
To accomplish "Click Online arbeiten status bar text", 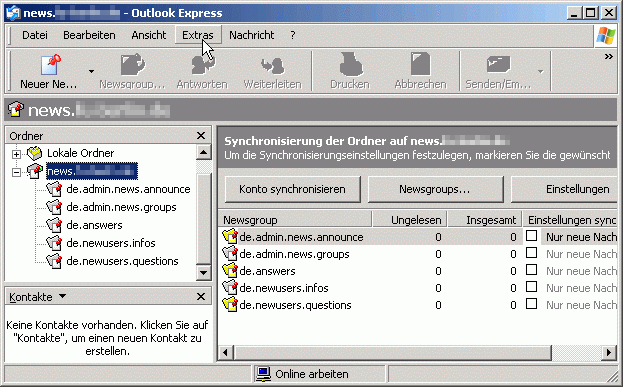I will 312,374.
